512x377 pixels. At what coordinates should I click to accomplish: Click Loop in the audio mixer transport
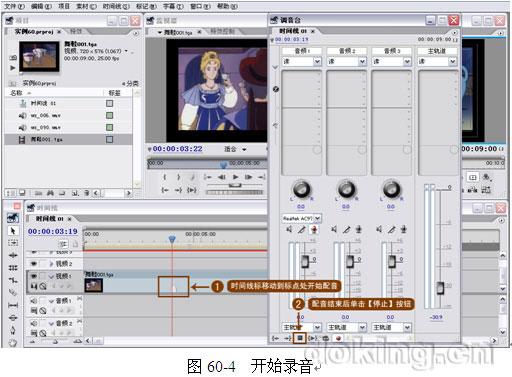pos(326,338)
